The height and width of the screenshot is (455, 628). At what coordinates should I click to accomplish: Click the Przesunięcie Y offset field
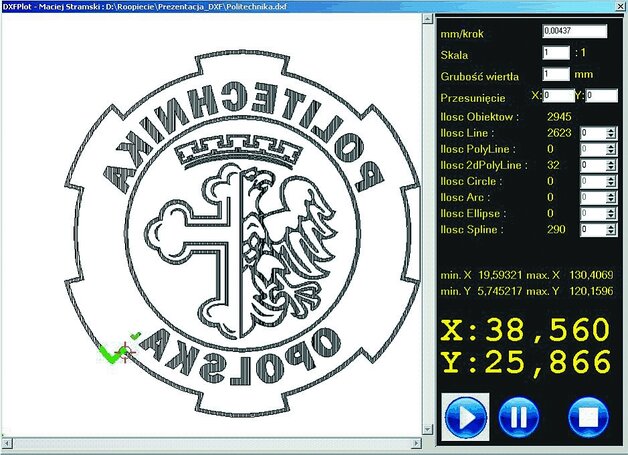603,96
